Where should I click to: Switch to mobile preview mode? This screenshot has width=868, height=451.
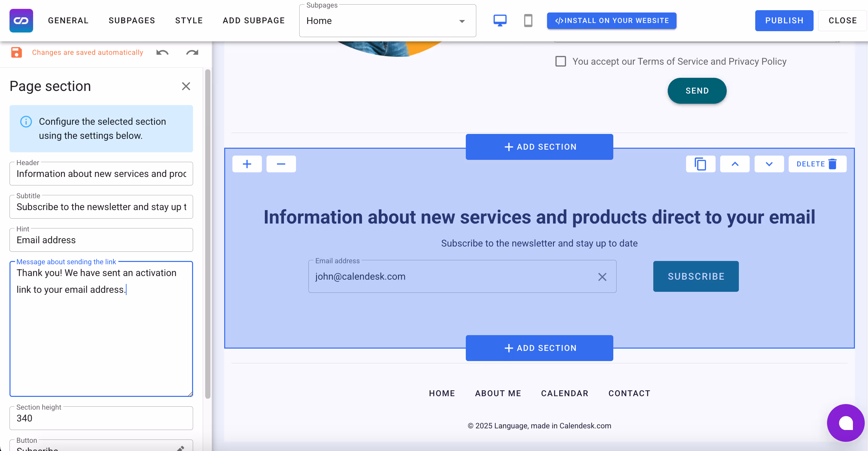pos(528,20)
